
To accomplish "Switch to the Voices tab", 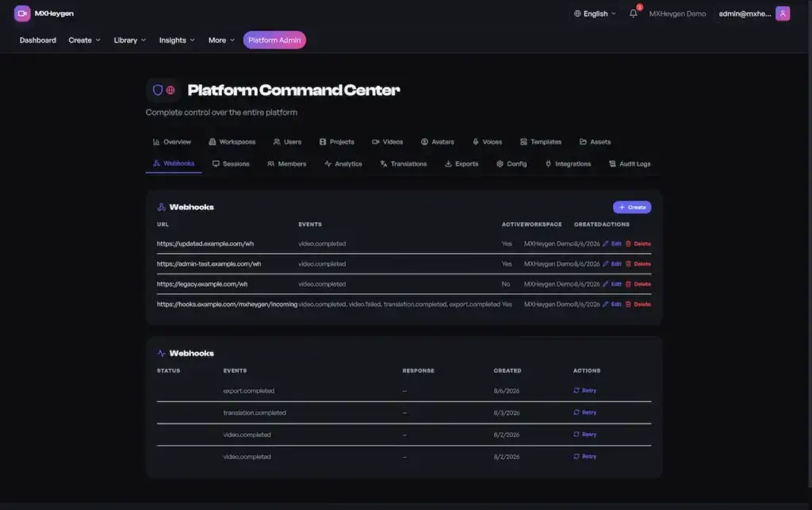I will pyautogui.click(x=488, y=142).
